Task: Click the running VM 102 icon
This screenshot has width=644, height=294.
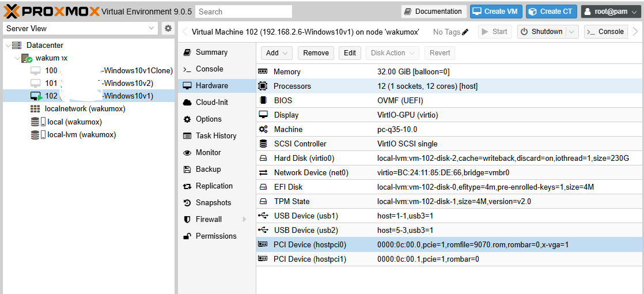Action: 36,96
